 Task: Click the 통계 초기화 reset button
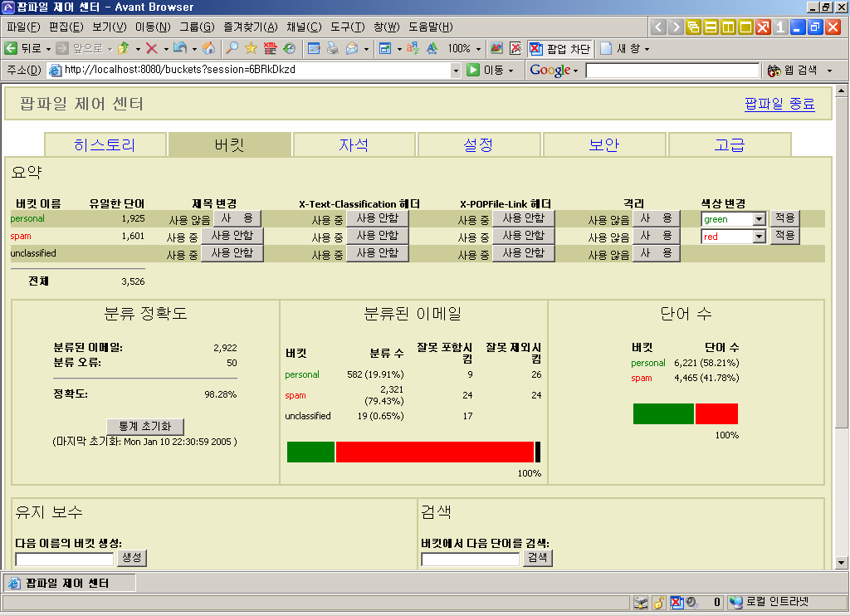(x=145, y=426)
